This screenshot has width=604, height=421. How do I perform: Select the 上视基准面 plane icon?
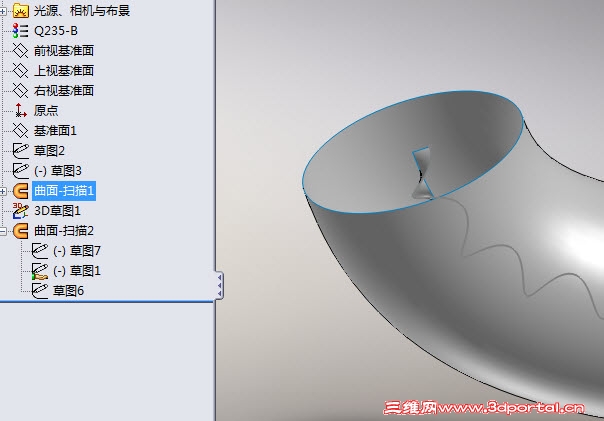20,70
